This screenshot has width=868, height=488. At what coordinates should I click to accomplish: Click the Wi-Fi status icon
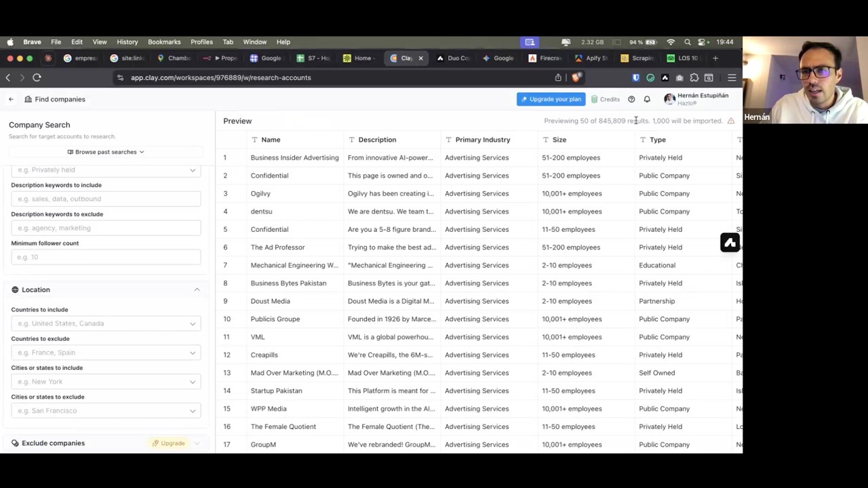(671, 42)
